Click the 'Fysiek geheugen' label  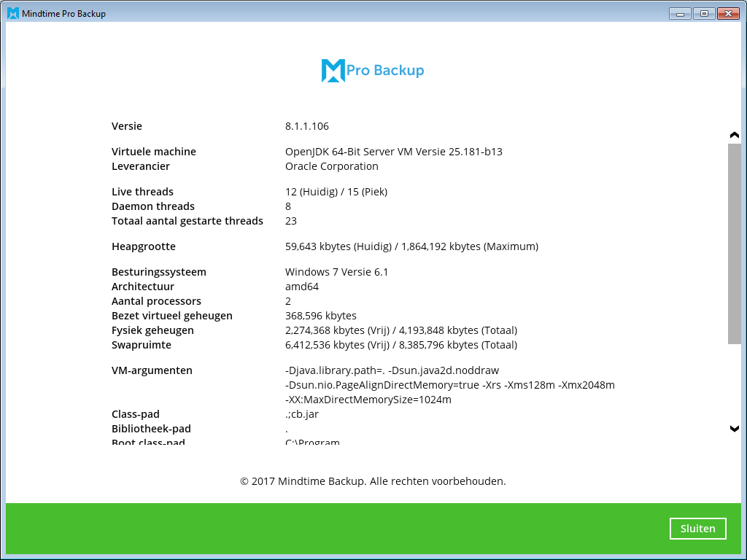tap(152, 330)
